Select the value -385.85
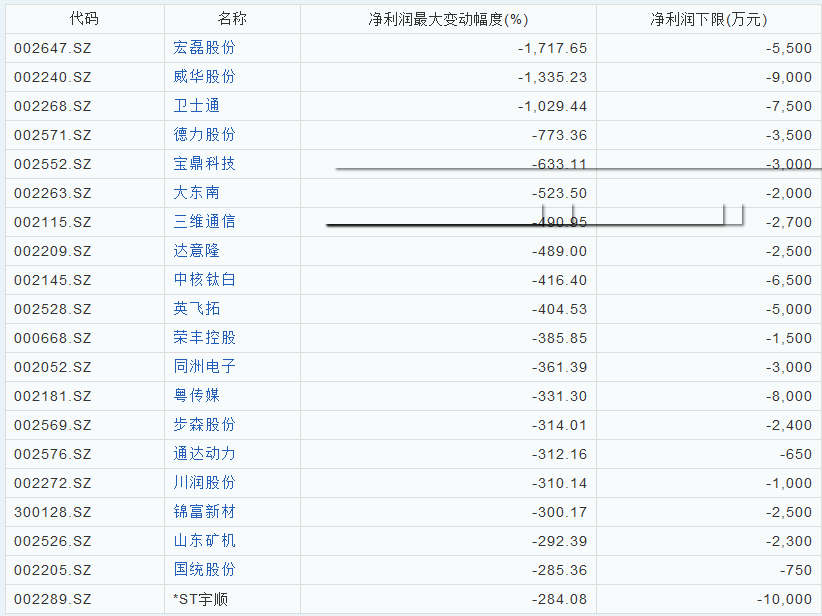This screenshot has height=616, width=822. click(x=559, y=338)
